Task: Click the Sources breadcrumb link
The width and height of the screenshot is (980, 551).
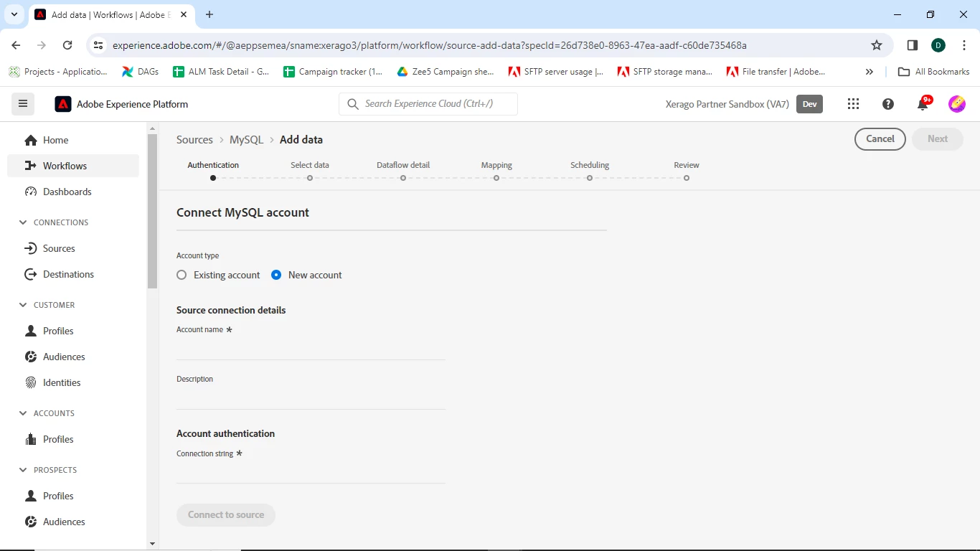Action: pyautogui.click(x=194, y=140)
